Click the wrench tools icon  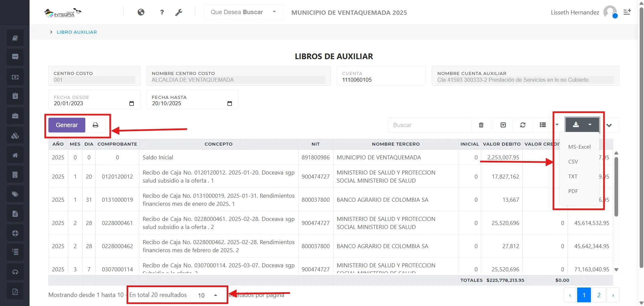179,12
